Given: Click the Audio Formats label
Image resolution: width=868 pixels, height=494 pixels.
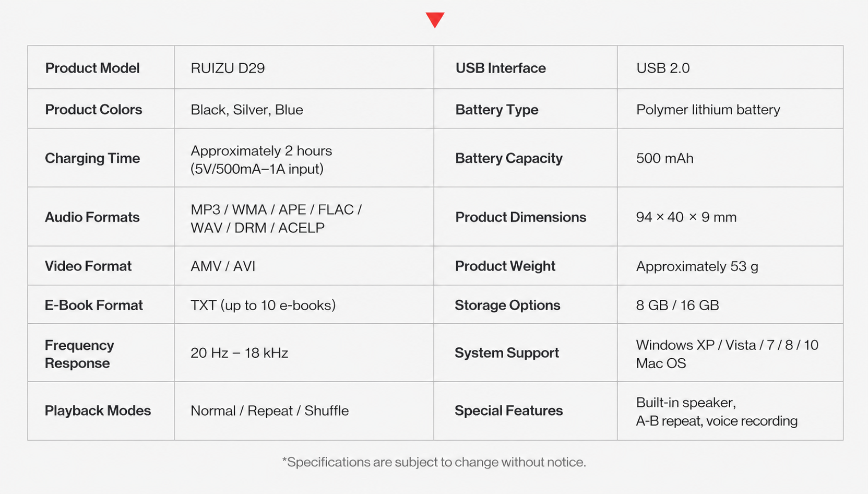Looking at the screenshot, I should [92, 217].
